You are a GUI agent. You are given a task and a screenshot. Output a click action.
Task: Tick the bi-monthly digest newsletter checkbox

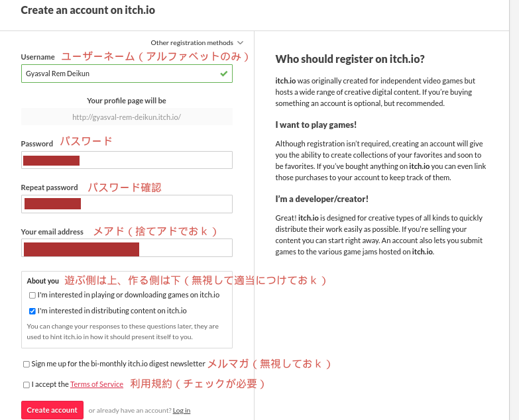pos(27,364)
